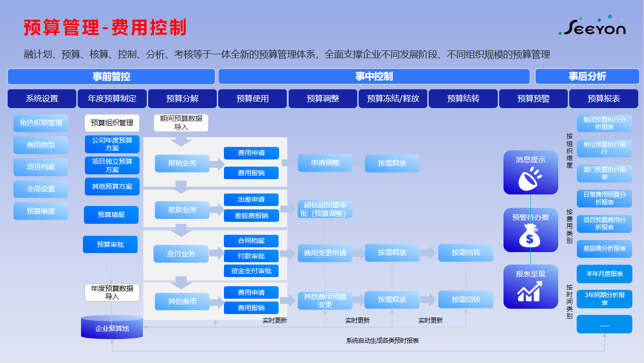Click the 期间预算数据导入 box
644x363 pixels.
tap(181, 123)
